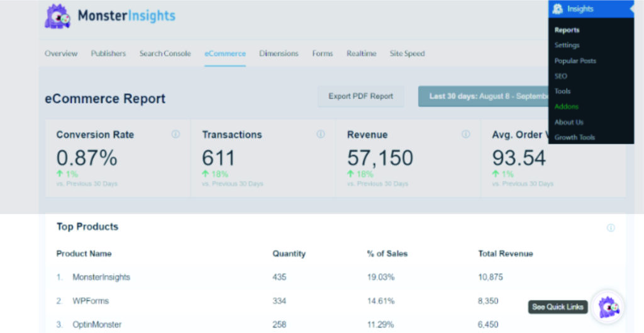Open the Realtime tab

pos(362,54)
